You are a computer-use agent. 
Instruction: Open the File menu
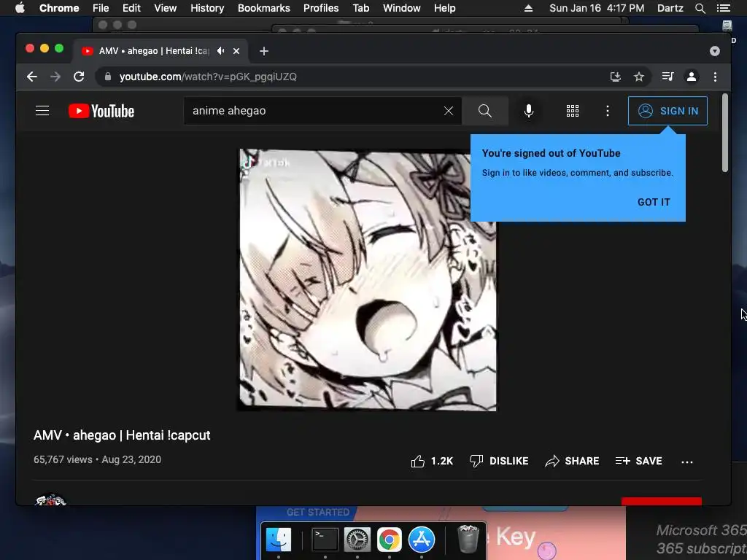tap(101, 8)
